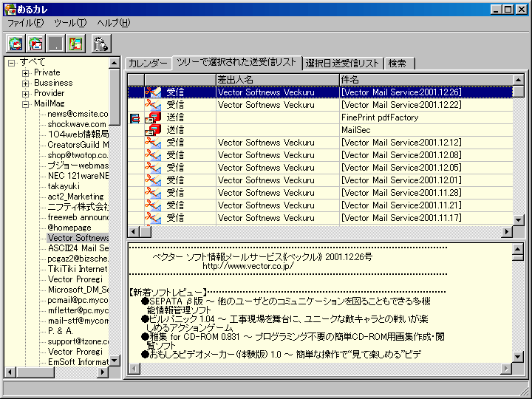Select the Vector Softnews tree item
Viewport: 532px width, 399px height.
coord(78,238)
